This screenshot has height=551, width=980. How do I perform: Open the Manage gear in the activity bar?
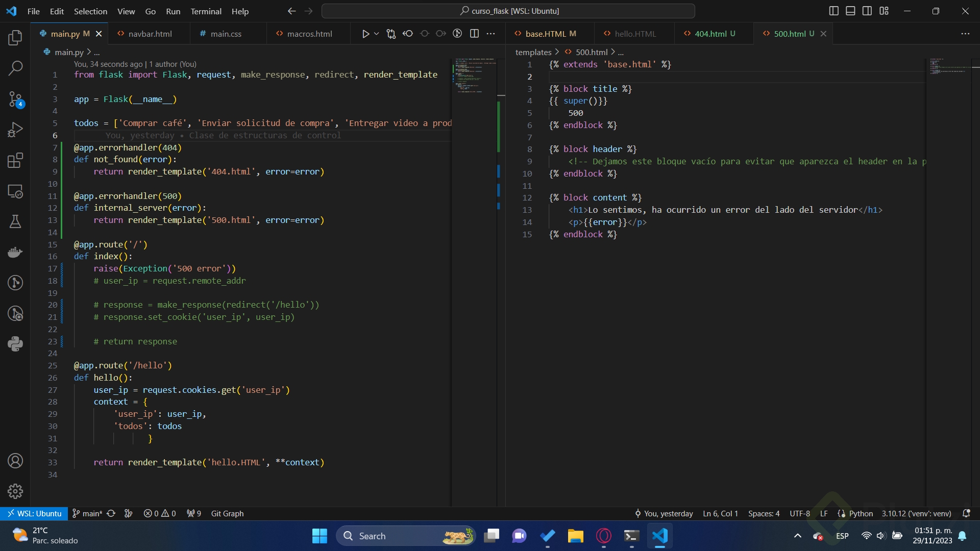click(x=15, y=491)
